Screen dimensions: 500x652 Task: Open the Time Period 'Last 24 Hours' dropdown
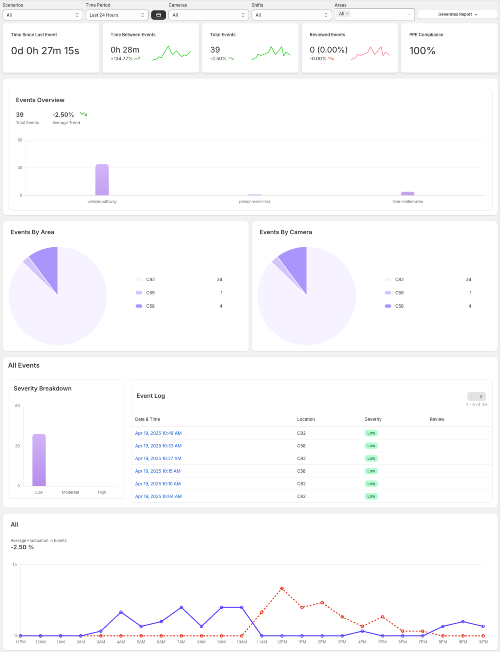[117, 15]
